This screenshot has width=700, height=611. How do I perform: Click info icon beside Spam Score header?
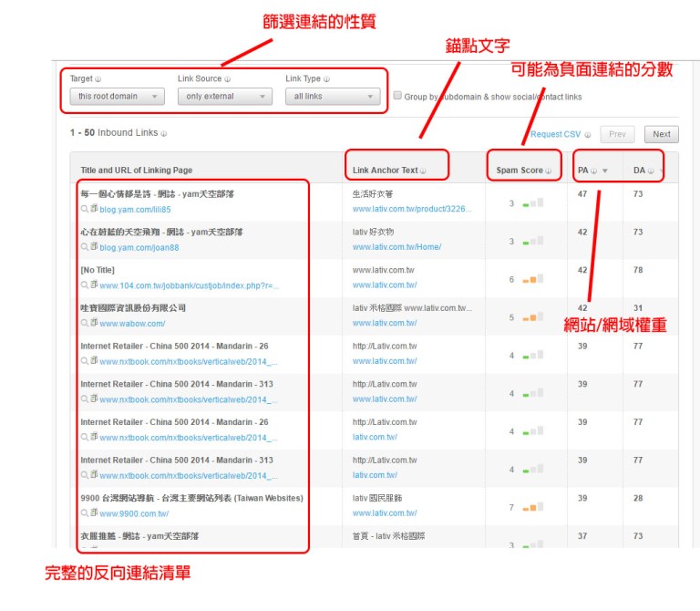click(549, 171)
